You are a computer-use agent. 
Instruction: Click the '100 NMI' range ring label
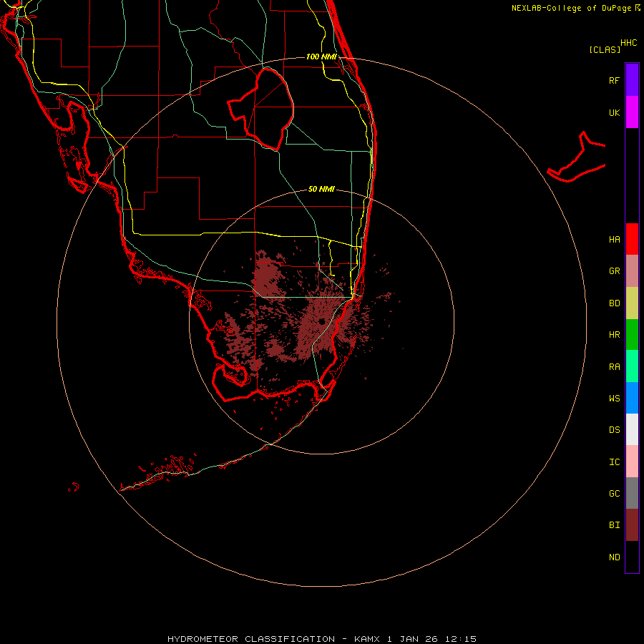(321, 57)
